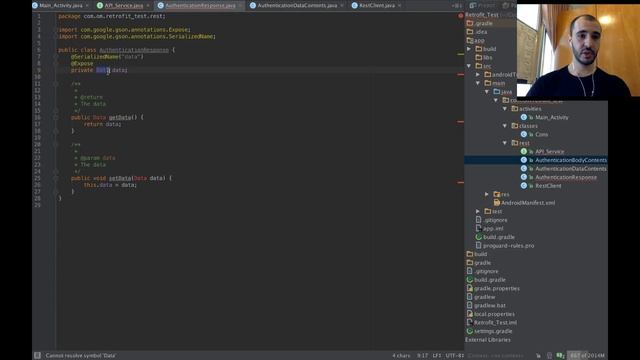Screen dimensions: 640x360
Task: Click the 9:17 cursor position indicator
Action: (x=422, y=356)
